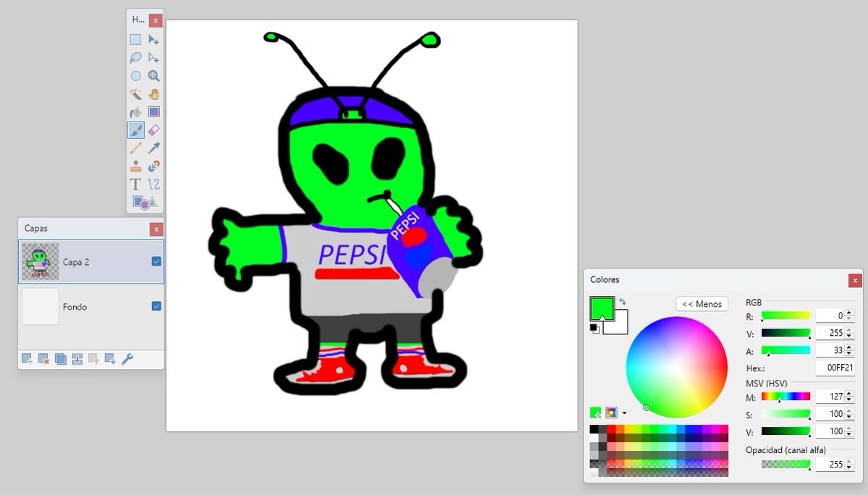Reset colors to black and white

click(594, 329)
